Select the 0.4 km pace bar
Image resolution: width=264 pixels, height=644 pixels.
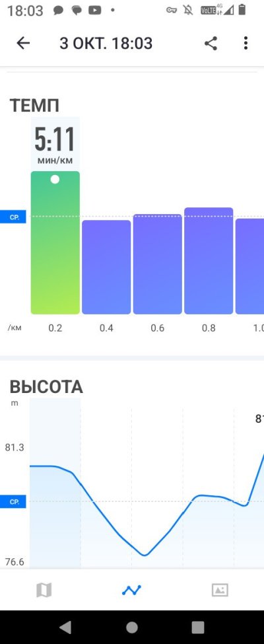(x=106, y=267)
